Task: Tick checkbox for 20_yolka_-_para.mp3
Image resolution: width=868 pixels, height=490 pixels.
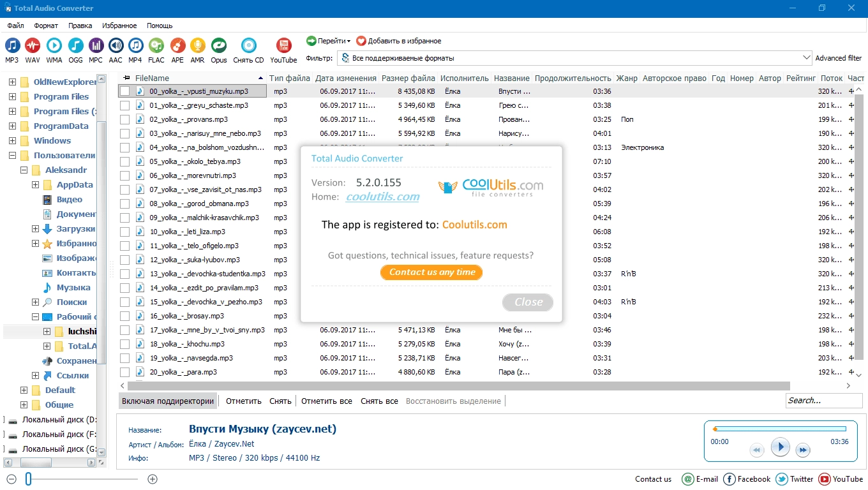Action: coord(125,372)
